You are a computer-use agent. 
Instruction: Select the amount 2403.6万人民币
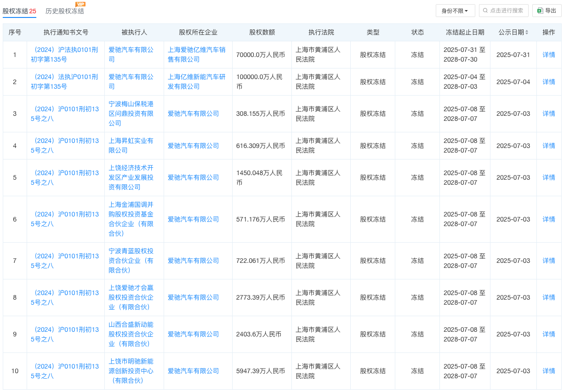[259, 334]
